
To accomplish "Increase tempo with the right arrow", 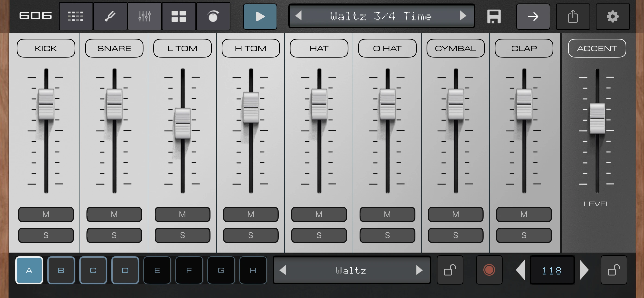I will point(584,270).
